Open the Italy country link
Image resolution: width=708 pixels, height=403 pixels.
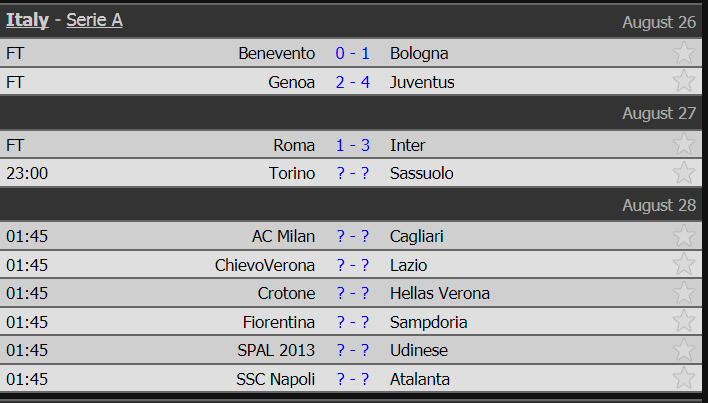pos(27,20)
